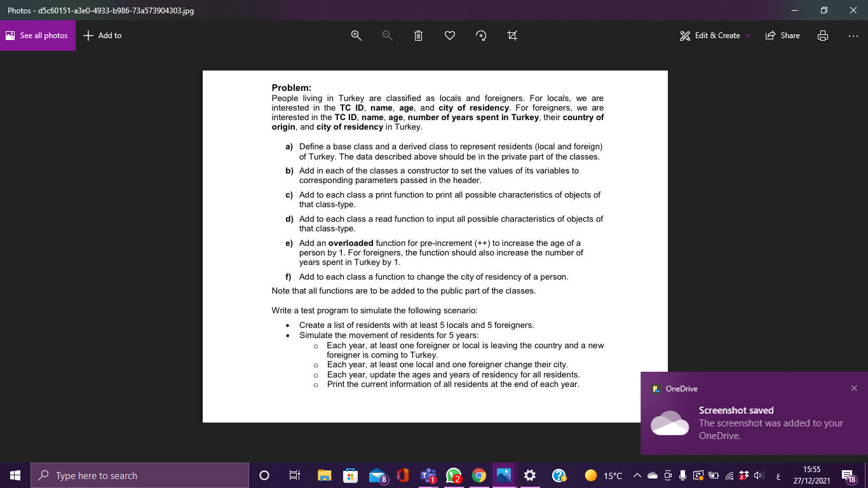Launch Microsoft Teams from the taskbar

click(427, 475)
